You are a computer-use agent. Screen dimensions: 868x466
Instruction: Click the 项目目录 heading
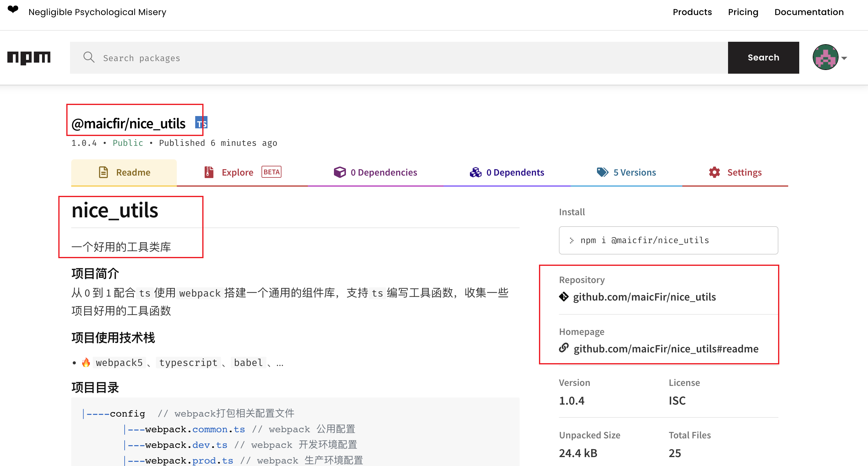coord(95,387)
